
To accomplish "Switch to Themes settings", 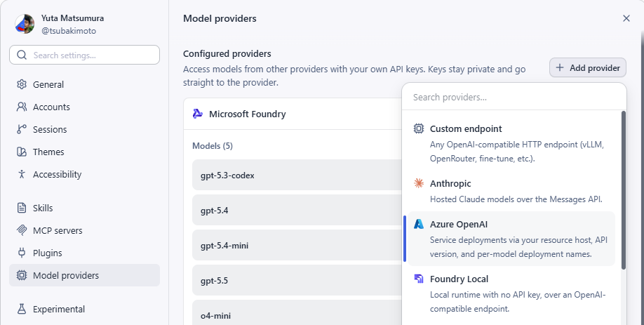I will pyautogui.click(x=84, y=152).
